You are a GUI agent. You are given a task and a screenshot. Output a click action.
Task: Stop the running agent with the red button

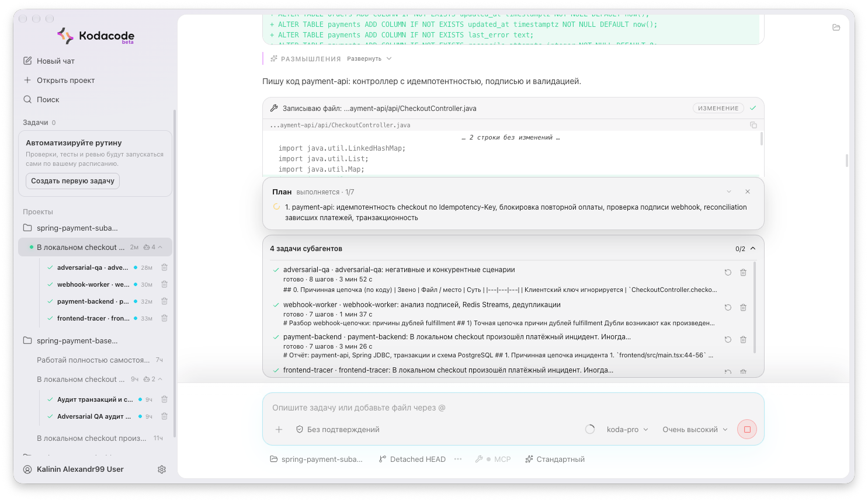tap(747, 429)
